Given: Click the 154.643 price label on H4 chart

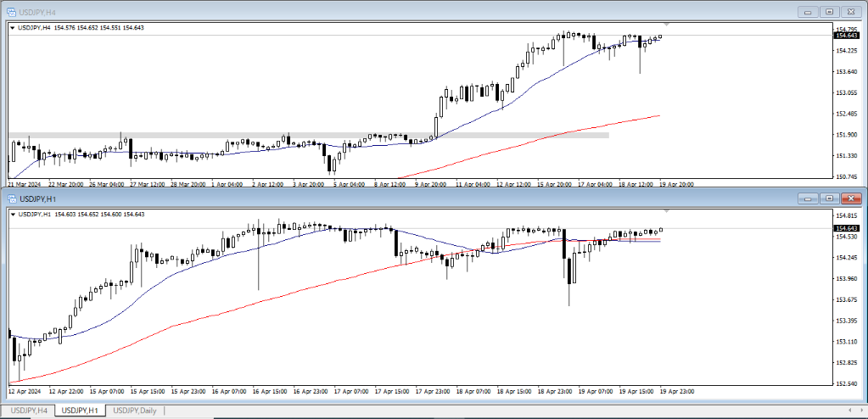Looking at the screenshot, I should coord(846,36).
